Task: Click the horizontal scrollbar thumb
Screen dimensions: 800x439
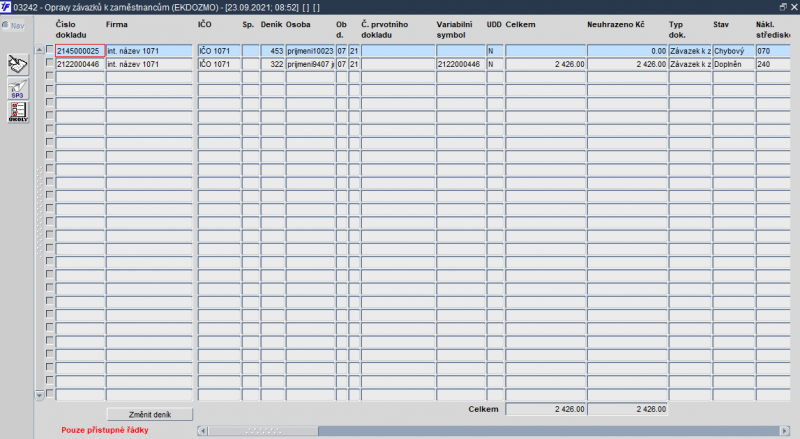Action: [x=263, y=431]
